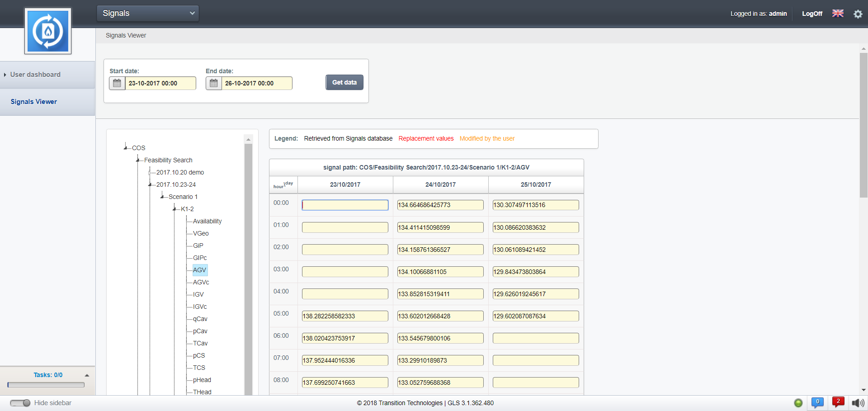
Task: Collapse the Scenario 1 node
Action: 162,196
